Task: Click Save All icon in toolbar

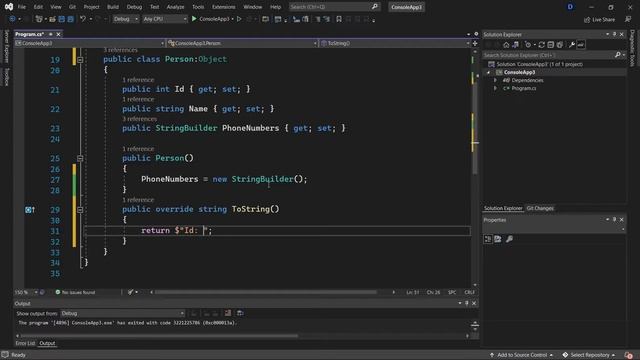Action: (x=71, y=19)
